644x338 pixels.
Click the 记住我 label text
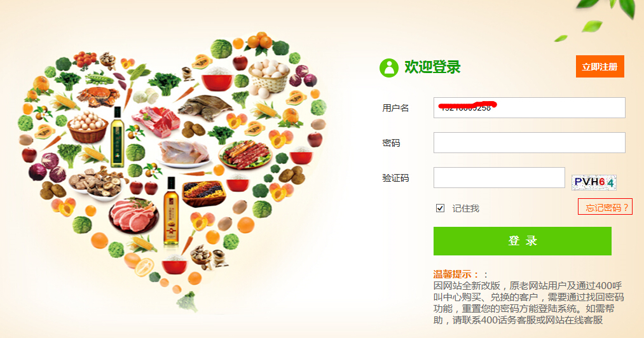click(466, 208)
